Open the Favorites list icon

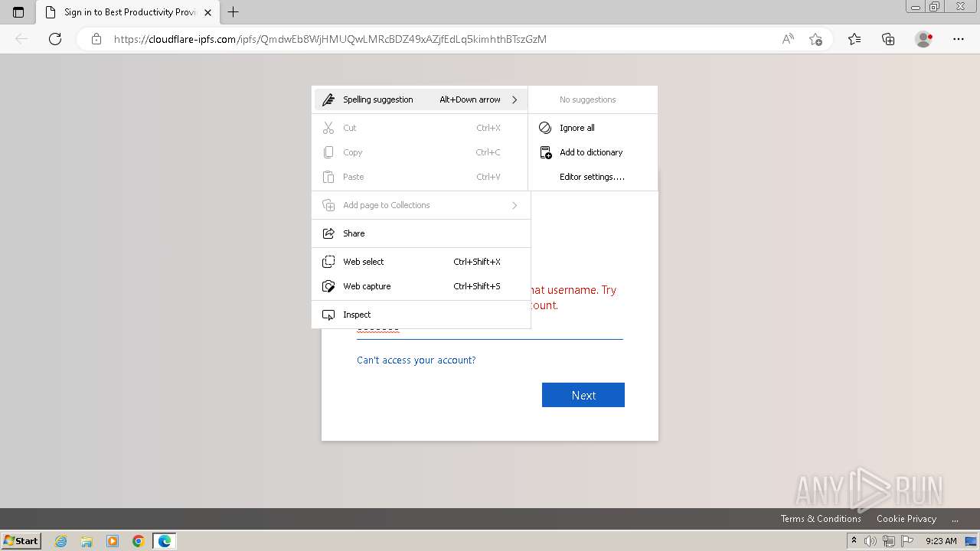click(854, 39)
